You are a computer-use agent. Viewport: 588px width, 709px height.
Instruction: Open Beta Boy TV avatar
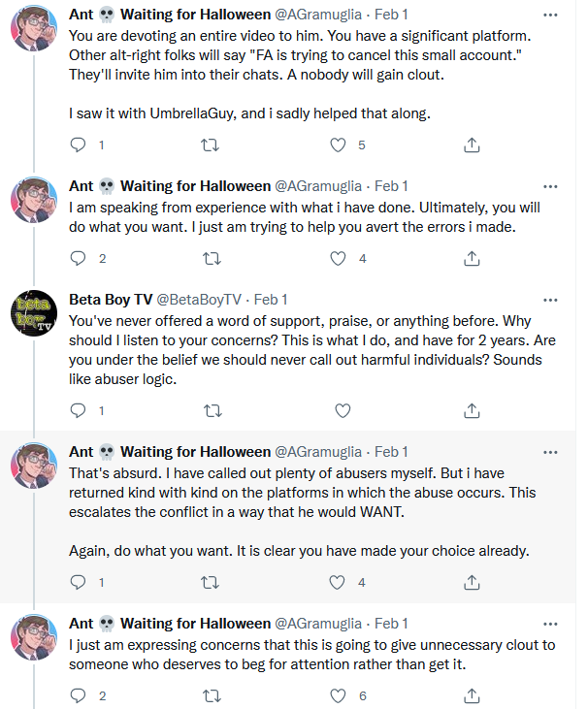[x=34, y=313]
